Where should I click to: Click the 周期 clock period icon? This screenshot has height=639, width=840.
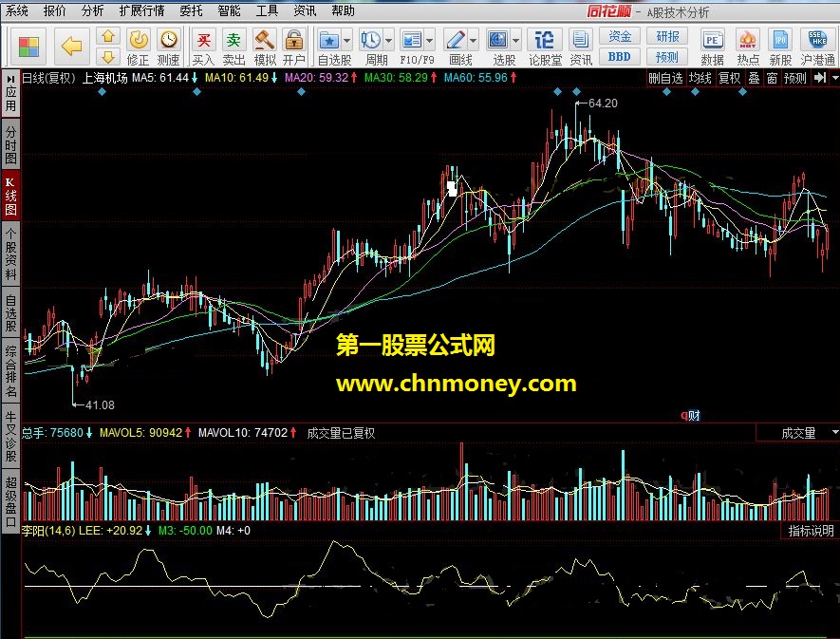tap(371, 40)
